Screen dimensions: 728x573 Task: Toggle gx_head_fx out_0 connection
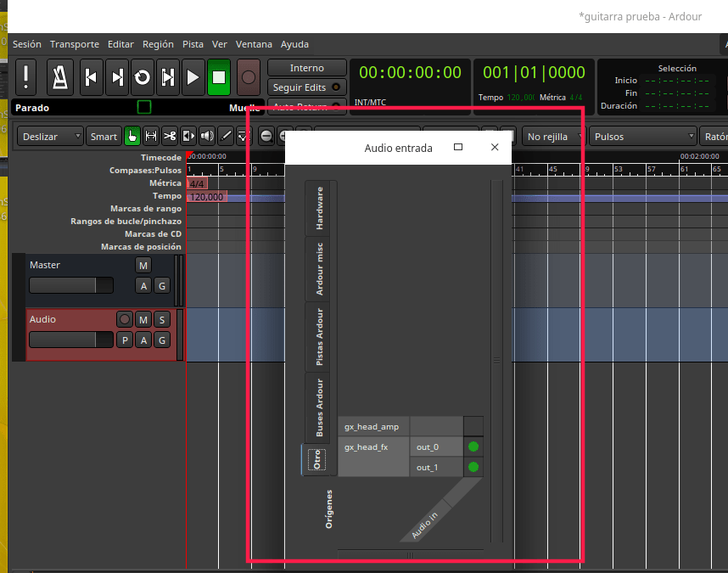click(473, 447)
